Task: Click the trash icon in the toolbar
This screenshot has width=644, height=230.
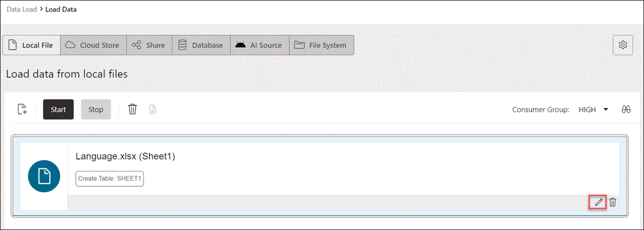Action: click(132, 109)
